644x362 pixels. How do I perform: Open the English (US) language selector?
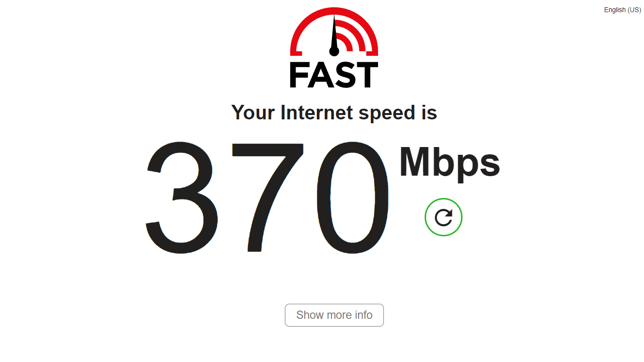pos(622,10)
